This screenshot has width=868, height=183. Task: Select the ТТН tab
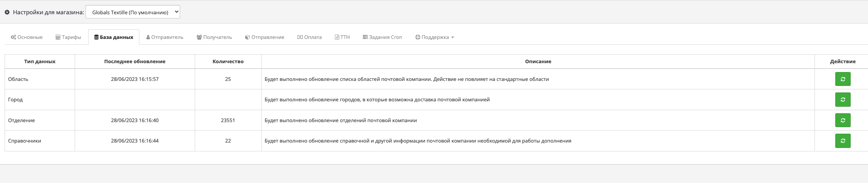(342, 37)
